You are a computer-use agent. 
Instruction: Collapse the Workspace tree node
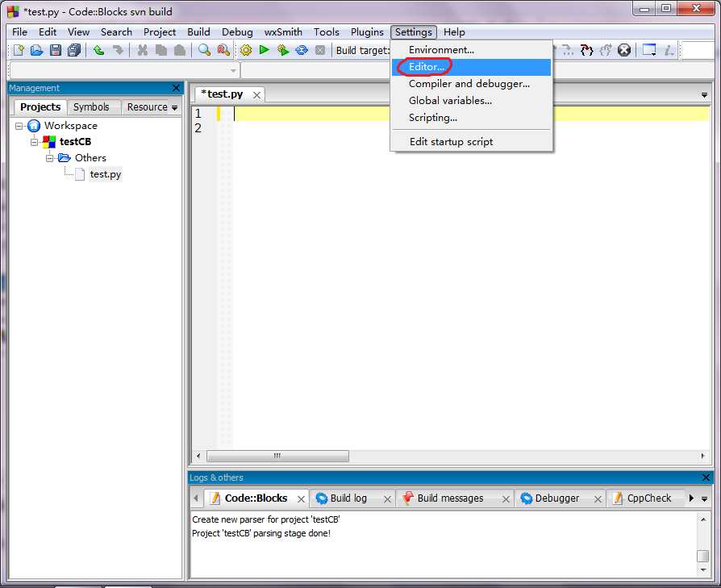19,126
